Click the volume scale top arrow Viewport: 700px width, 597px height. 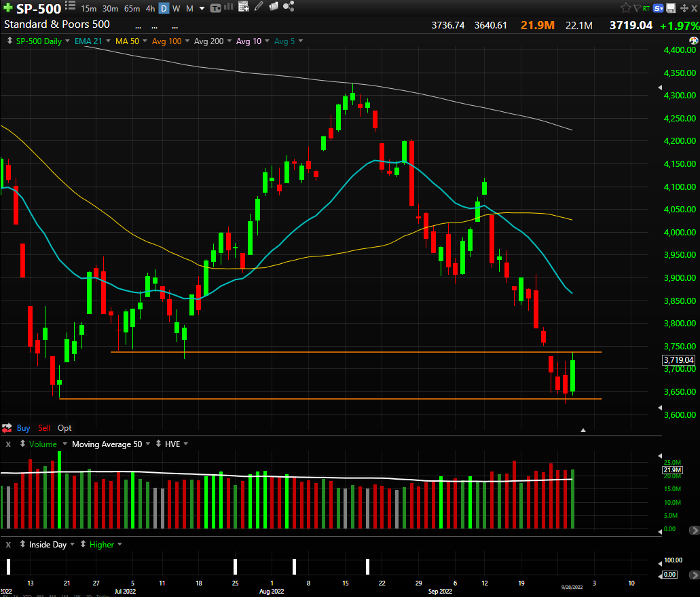point(660,456)
